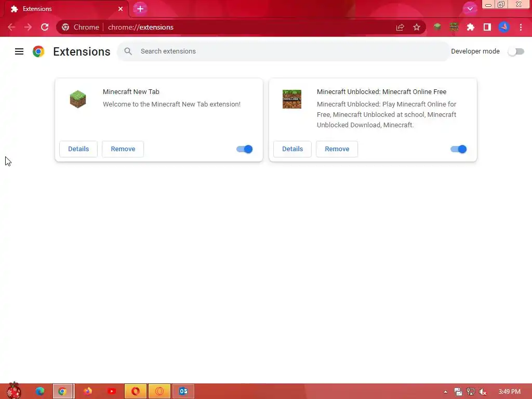
Task: Open Outlook from the taskbar
Action: tap(183, 391)
